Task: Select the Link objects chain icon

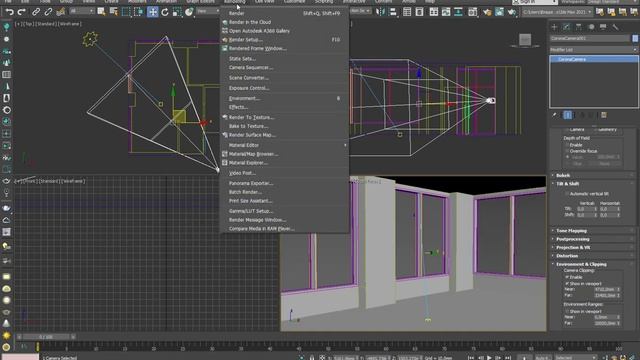Action: tap(36, 11)
